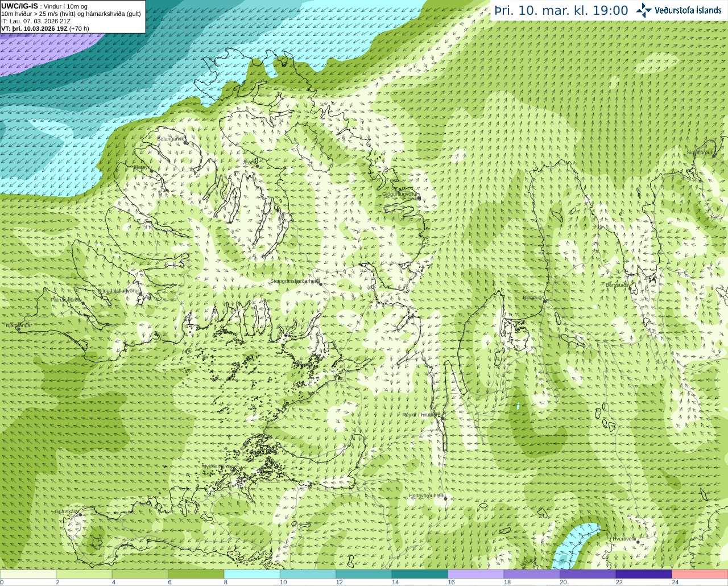Click the 'Þri. 10. mar. kl. 19:00' time title

[561, 10]
